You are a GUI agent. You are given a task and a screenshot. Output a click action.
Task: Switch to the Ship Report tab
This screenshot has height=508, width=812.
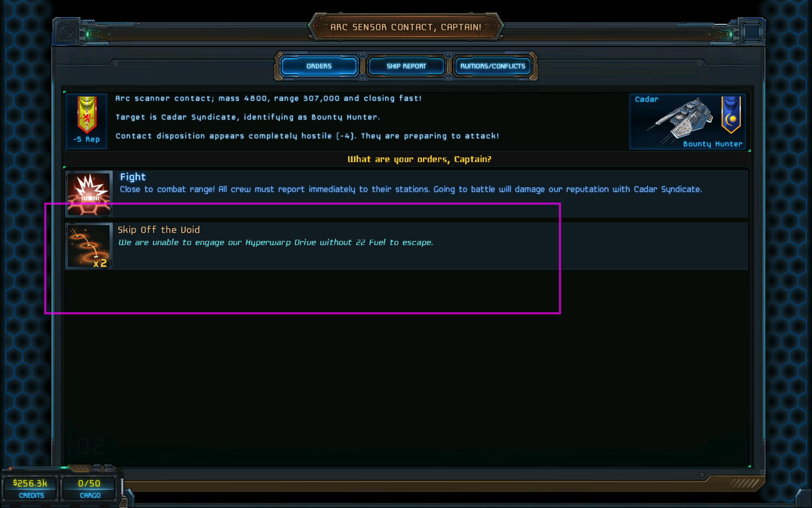tap(406, 66)
